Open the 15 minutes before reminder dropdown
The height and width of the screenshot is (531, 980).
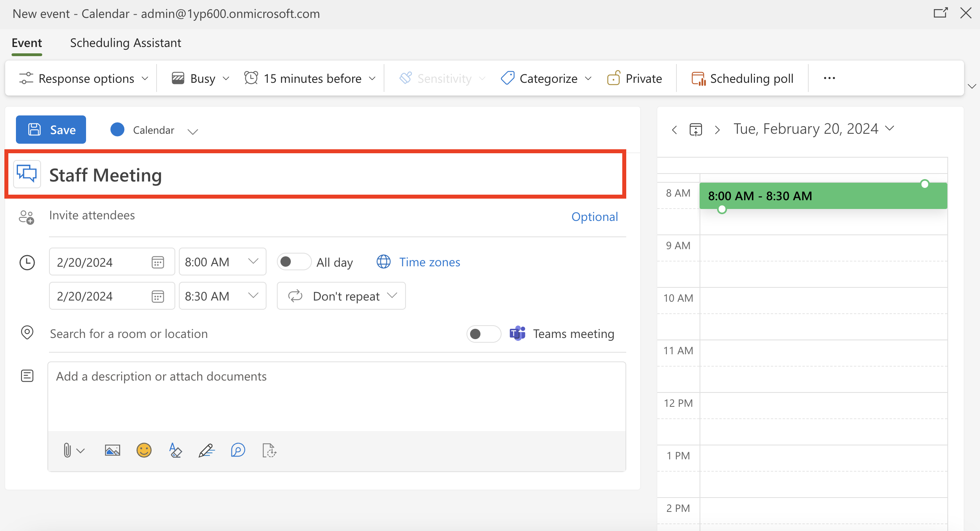(310, 78)
